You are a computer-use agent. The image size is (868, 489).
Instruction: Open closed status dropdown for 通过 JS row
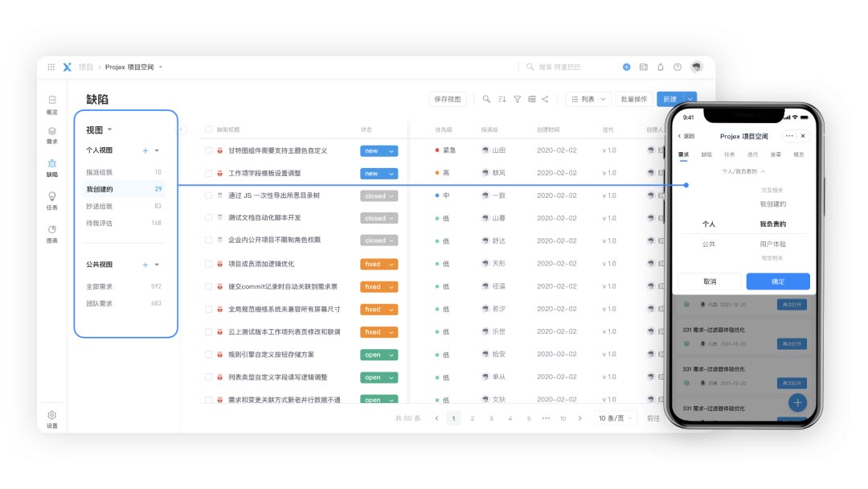(x=379, y=196)
